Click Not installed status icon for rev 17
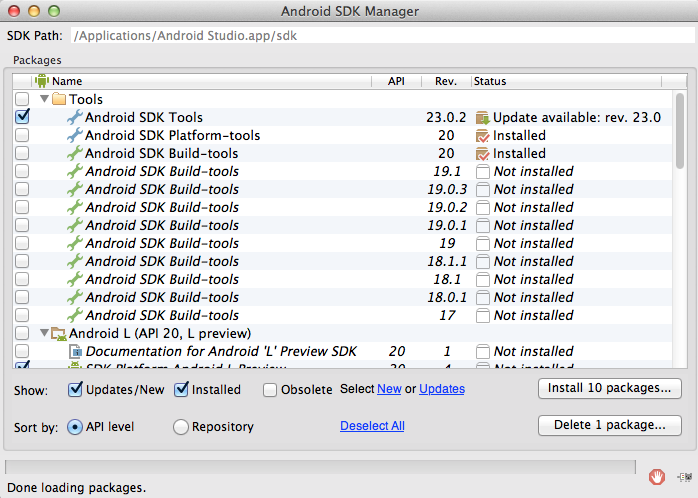Viewport: 698px width, 498px height. tap(483, 316)
